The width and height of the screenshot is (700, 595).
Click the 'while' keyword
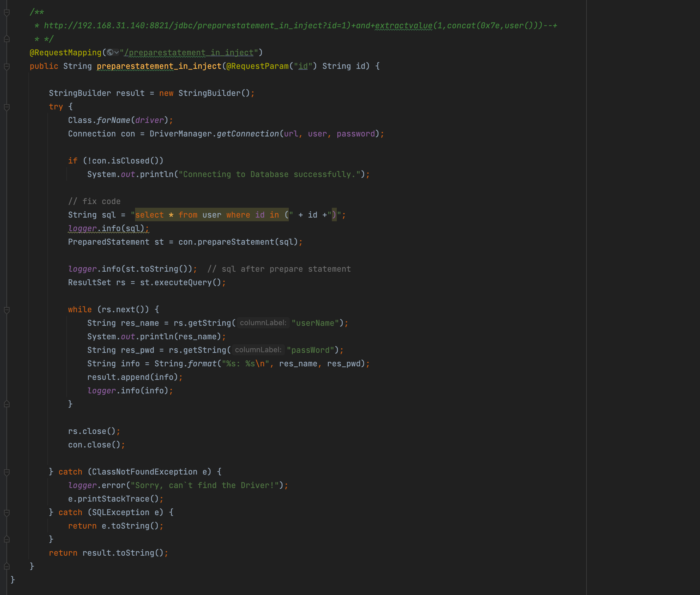[x=80, y=310]
